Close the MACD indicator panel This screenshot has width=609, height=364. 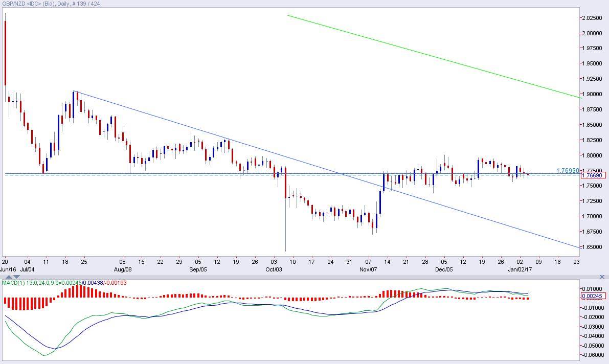[x=602, y=277]
